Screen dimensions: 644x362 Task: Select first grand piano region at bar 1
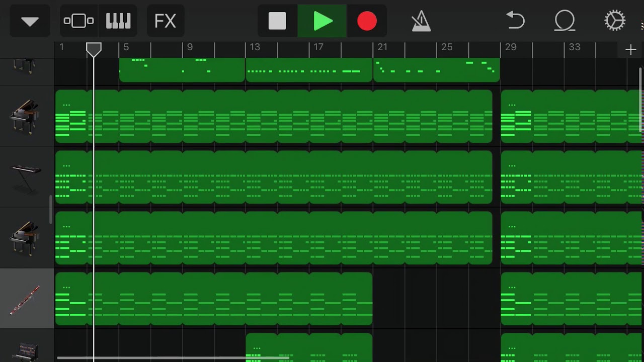(x=274, y=117)
